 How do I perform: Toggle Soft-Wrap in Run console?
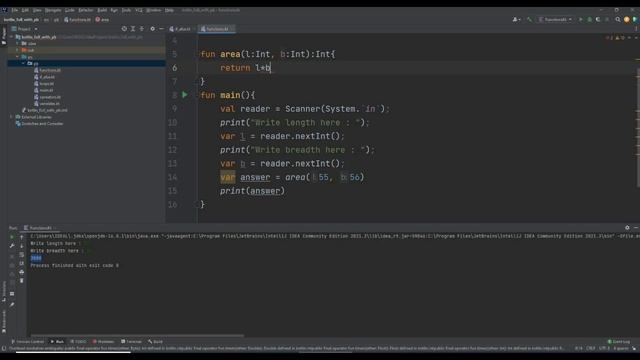point(22,255)
